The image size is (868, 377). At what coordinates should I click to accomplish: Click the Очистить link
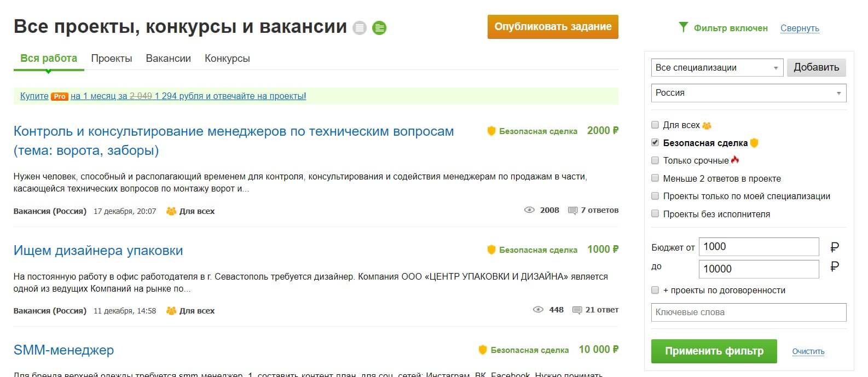coord(808,351)
